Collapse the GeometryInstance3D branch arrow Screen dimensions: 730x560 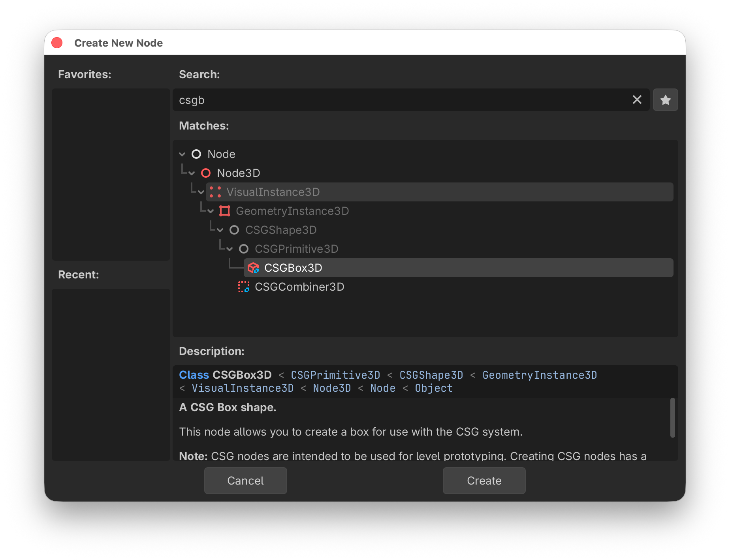coord(211,211)
